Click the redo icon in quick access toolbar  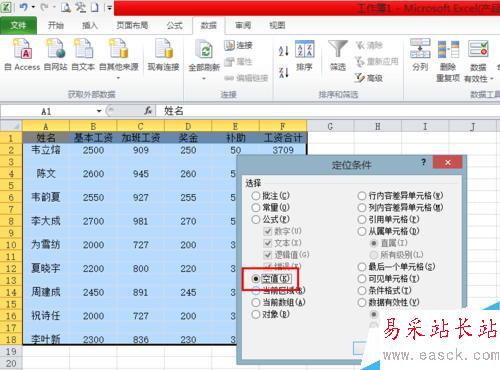point(44,7)
